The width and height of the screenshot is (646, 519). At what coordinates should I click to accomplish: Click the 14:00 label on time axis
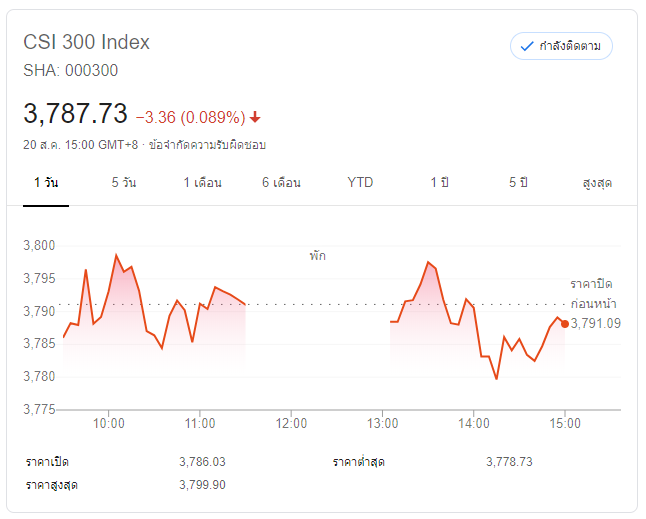[x=473, y=423]
